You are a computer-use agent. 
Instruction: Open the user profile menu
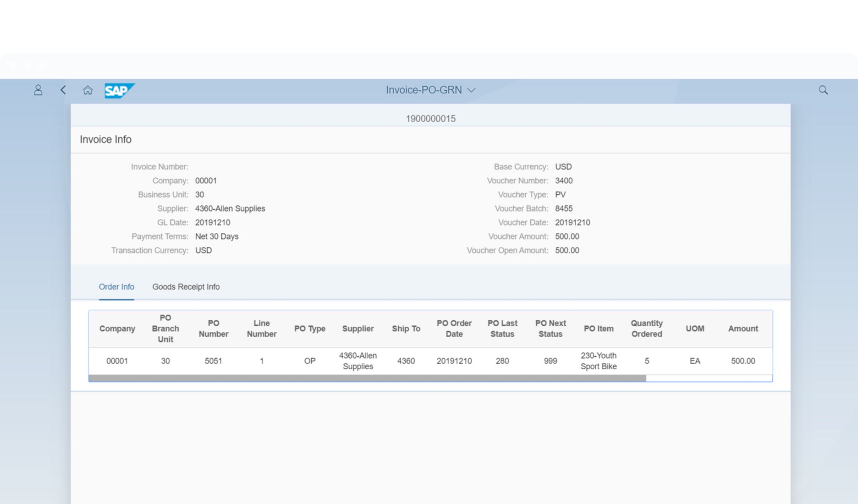click(x=38, y=90)
